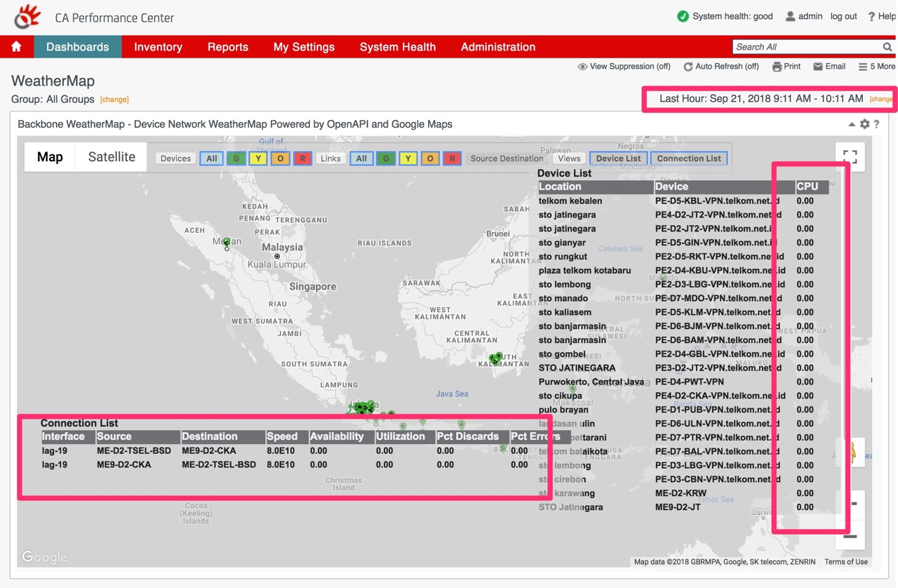Show All devices filter

(x=212, y=159)
